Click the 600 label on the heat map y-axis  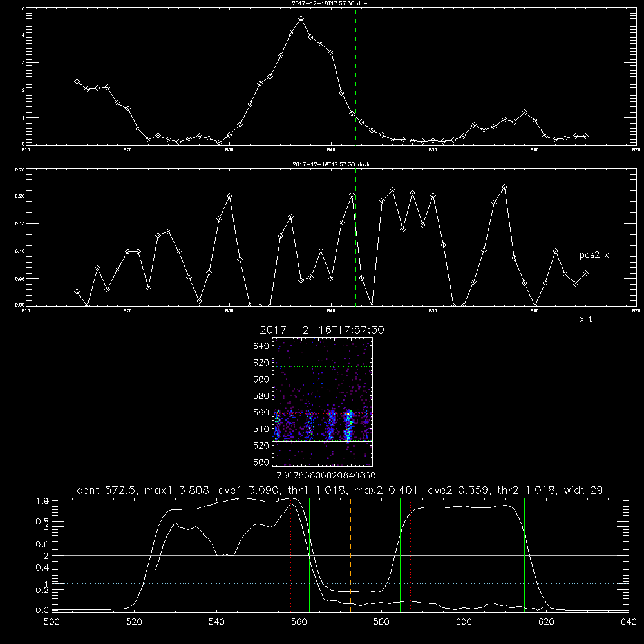click(261, 379)
